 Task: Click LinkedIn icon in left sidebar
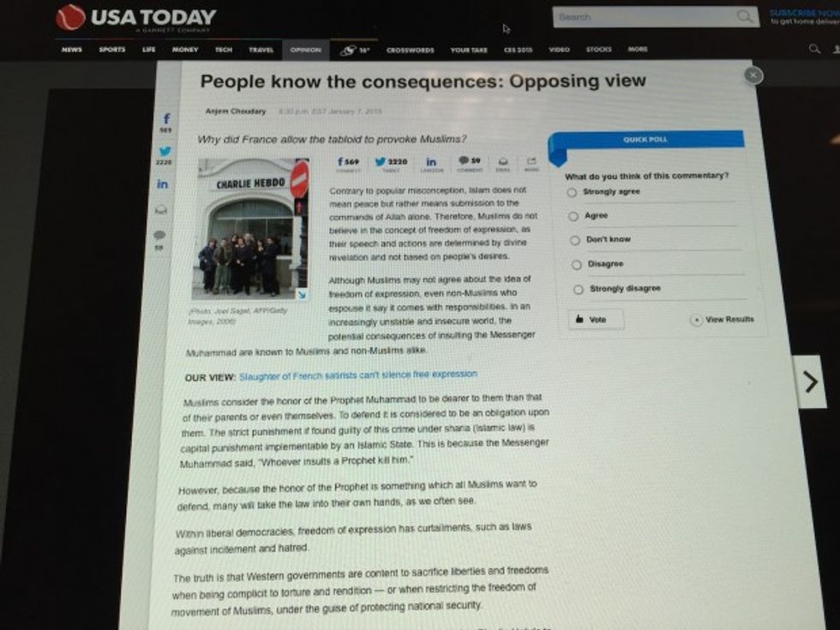point(163,184)
